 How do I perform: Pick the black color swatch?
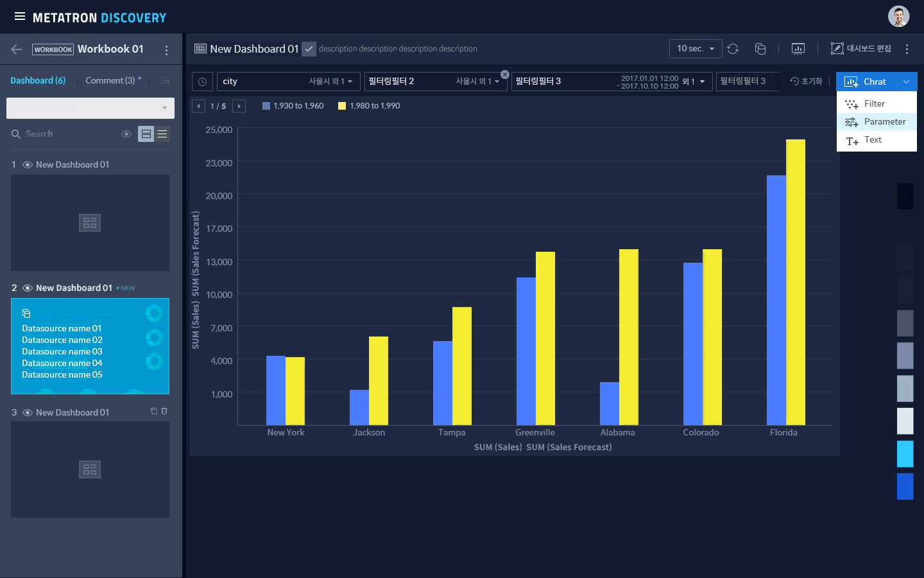(905, 196)
